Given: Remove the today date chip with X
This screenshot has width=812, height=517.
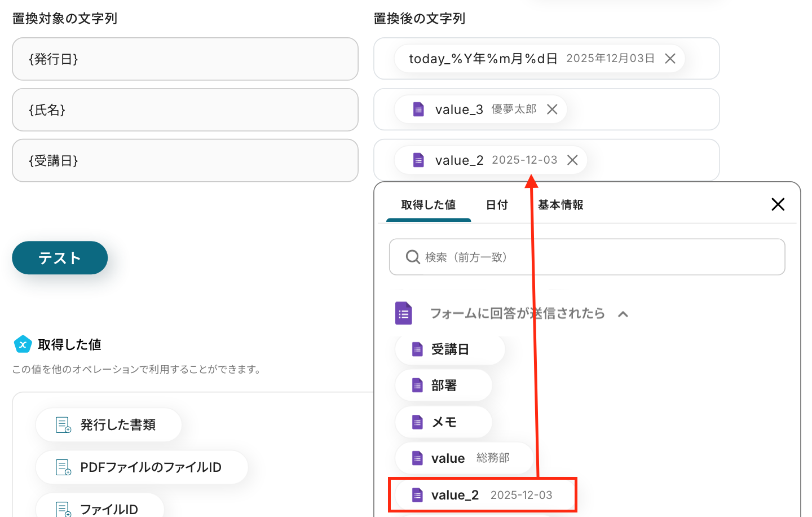Looking at the screenshot, I should pyautogui.click(x=670, y=59).
